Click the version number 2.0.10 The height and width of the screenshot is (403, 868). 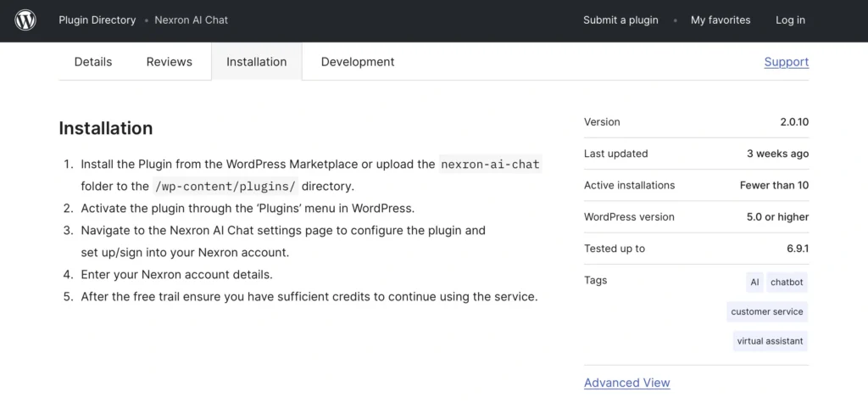(793, 122)
